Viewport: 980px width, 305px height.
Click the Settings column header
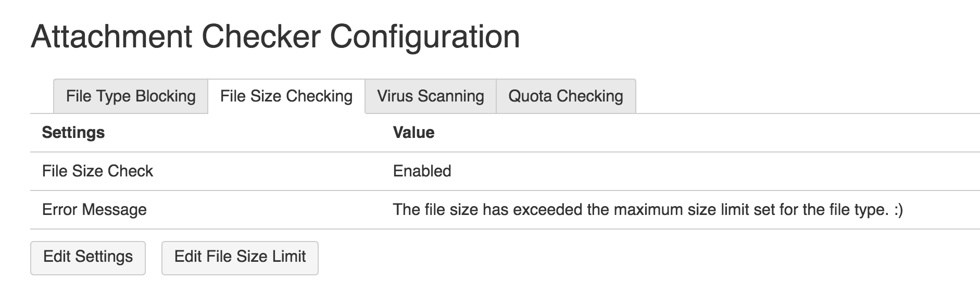pos(72,132)
